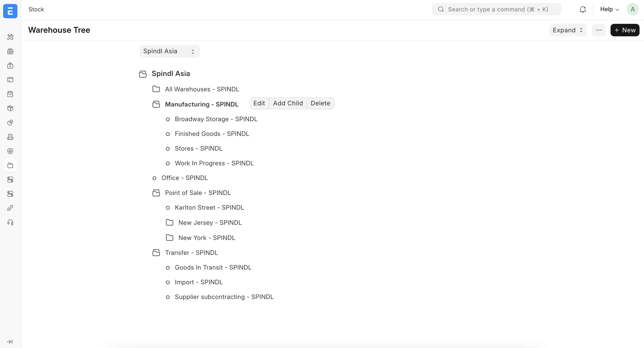This screenshot has height=348, width=644.
Task: Click the New warehouse button
Action: (x=625, y=30)
